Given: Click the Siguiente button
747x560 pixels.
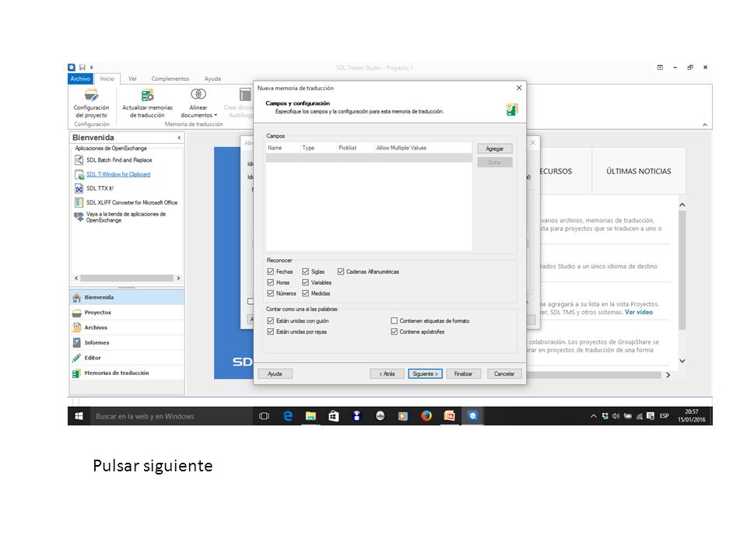Looking at the screenshot, I should 426,374.
